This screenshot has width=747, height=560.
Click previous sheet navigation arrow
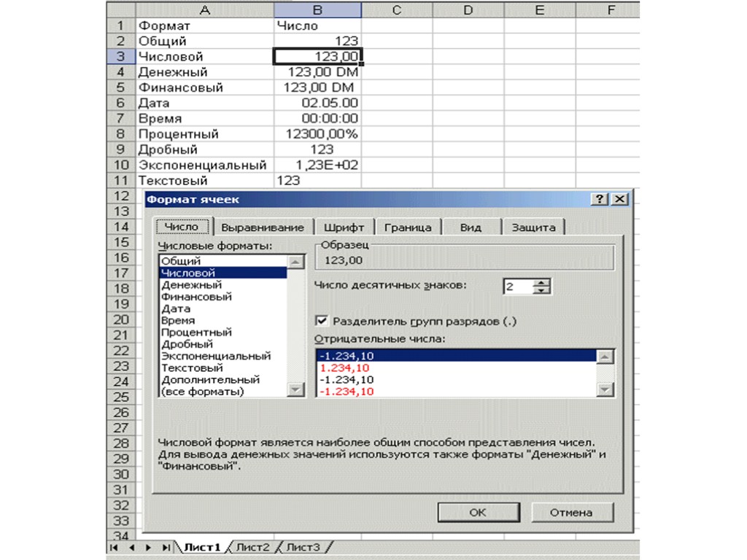coord(131,548)
